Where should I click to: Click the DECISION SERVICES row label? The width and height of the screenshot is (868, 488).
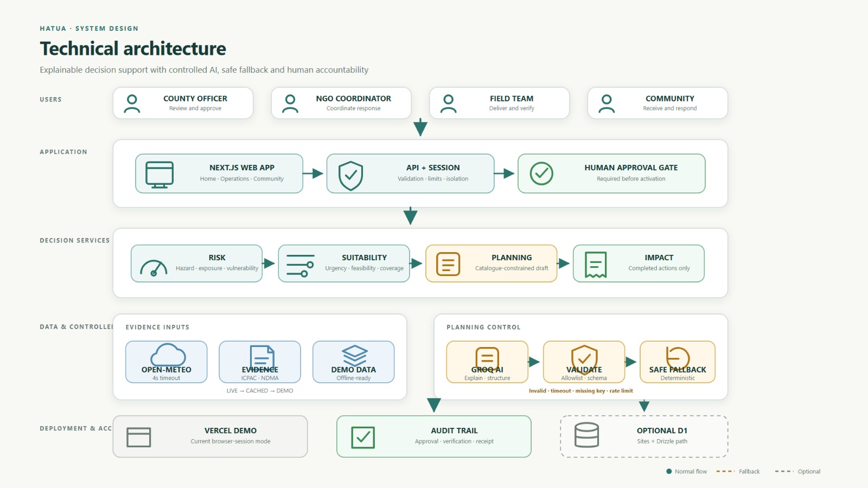[75, 240]
